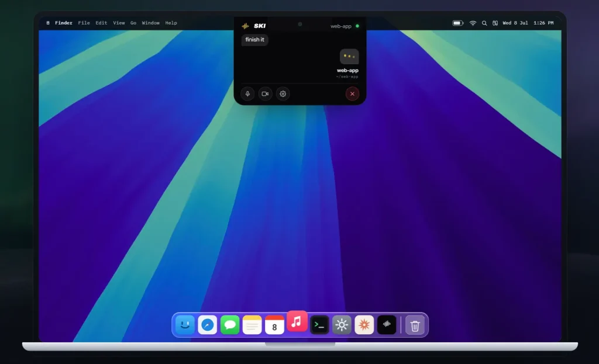The image size is (599, 364).
Task: Click the typing indicator dots bubble
Action: [349, 57]
